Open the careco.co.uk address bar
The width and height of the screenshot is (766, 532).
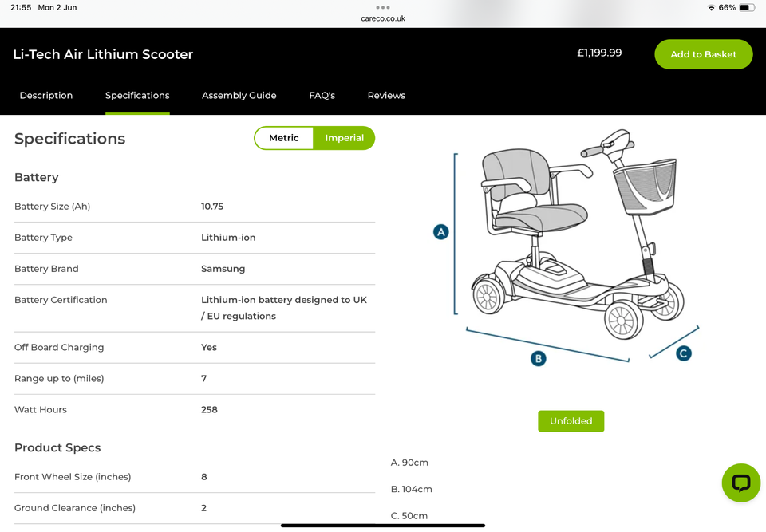[x=382, y=18]
